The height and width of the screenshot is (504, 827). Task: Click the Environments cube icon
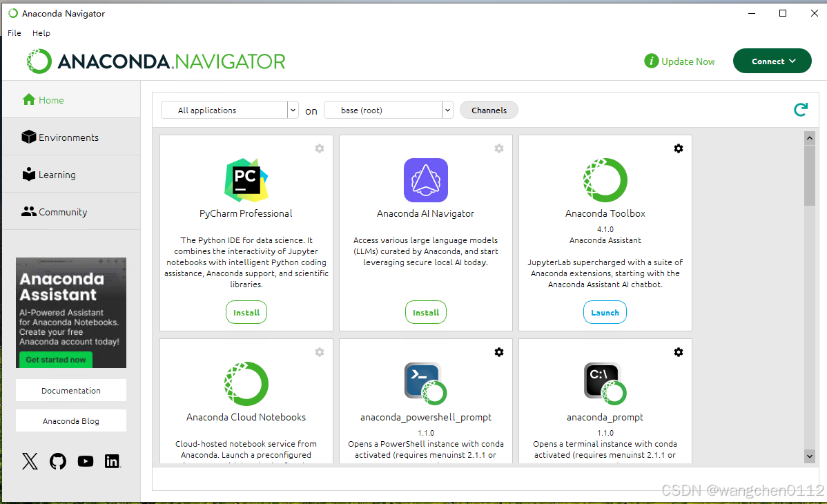click(x=29, y=137)
